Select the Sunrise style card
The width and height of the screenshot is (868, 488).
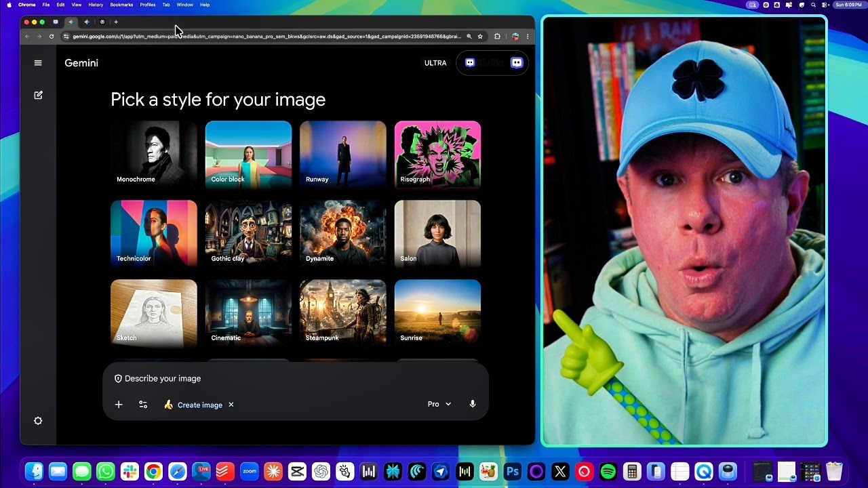tap(437, 312)
